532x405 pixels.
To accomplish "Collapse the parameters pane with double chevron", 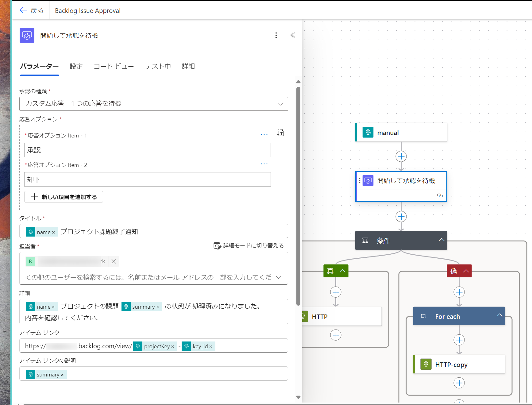I will [x=293, y=35].
